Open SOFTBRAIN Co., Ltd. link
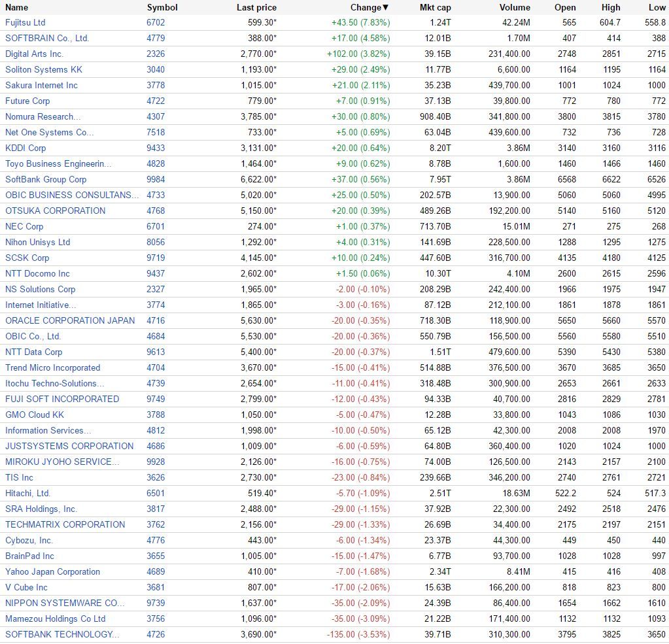The image size is (669, 644). click(x=47, y=39)
